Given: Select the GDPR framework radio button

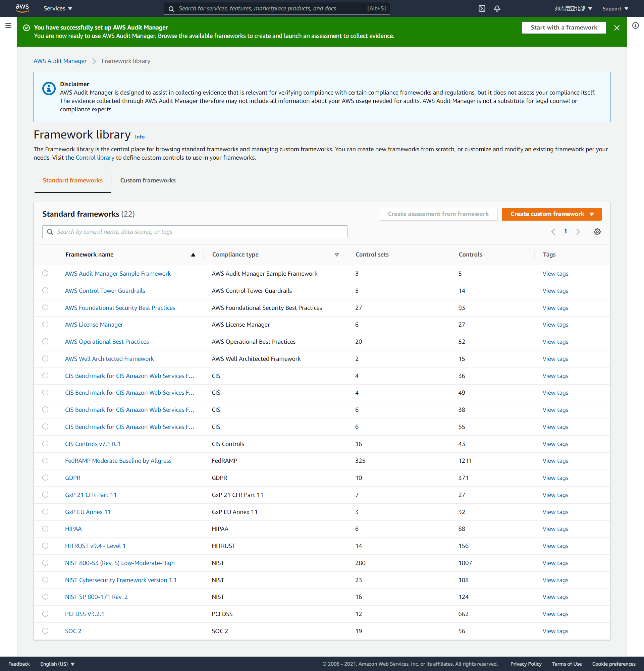Looking at the screenshot, I should point(45,478).
